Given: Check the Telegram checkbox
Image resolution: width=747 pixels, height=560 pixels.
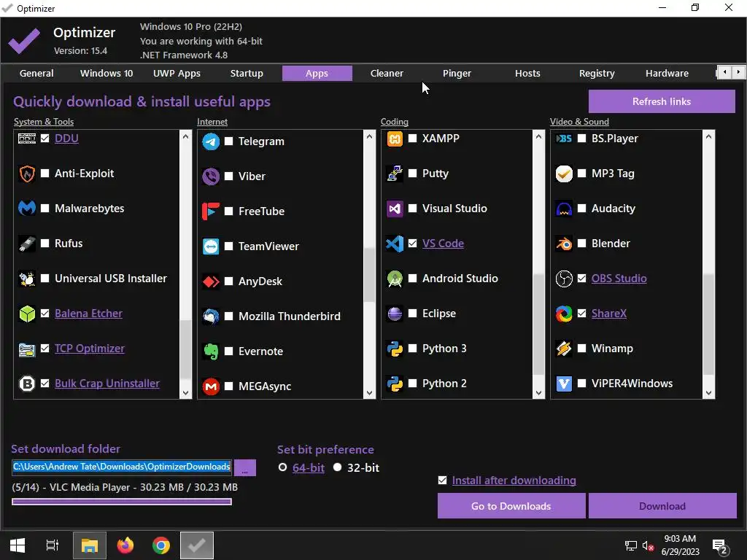Looking at the screenshot, I should click(x=228, y=141).
